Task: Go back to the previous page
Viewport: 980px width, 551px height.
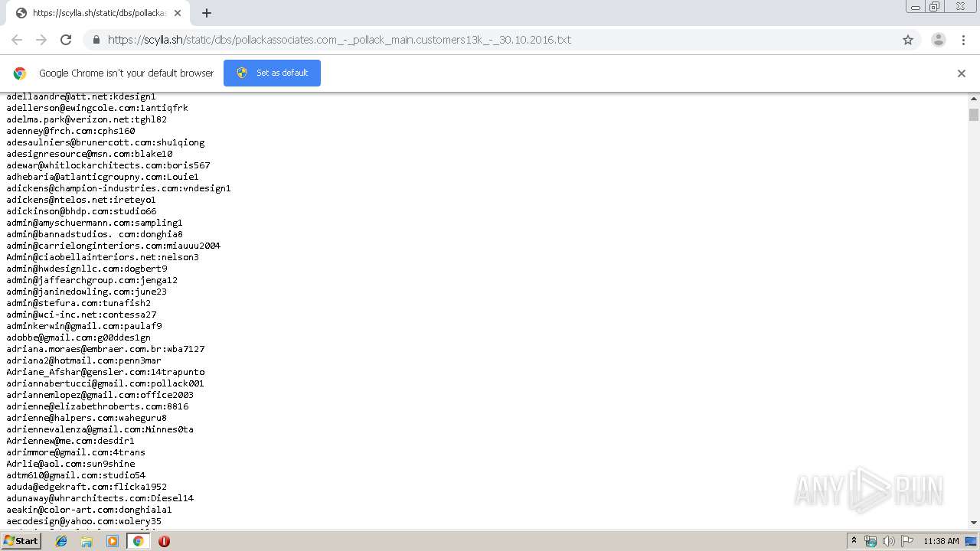Action: pos(17,40)
